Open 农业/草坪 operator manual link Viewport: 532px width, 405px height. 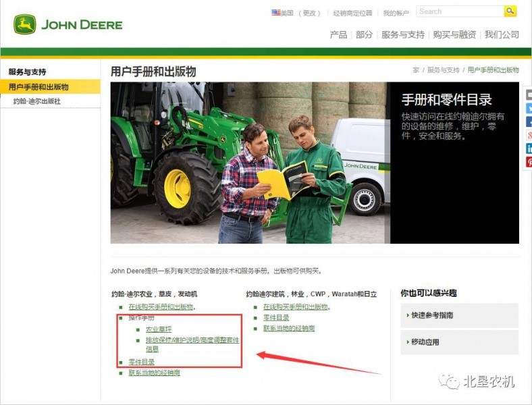coord(159,329)
